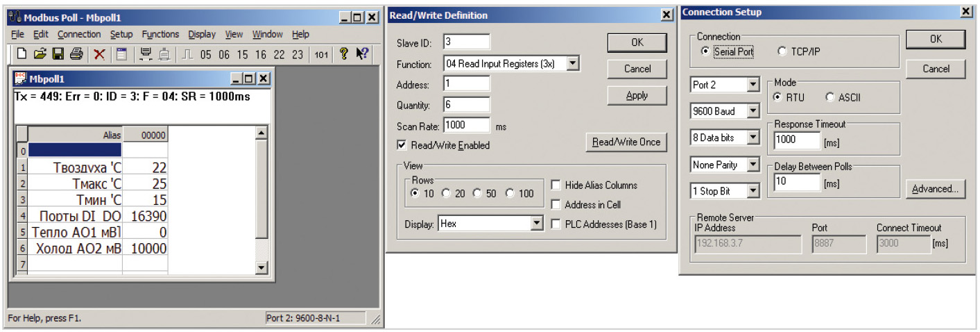This screenshot has width=980, height=332.
Task: Open the Connection menu
Action: tap(79, 34)
